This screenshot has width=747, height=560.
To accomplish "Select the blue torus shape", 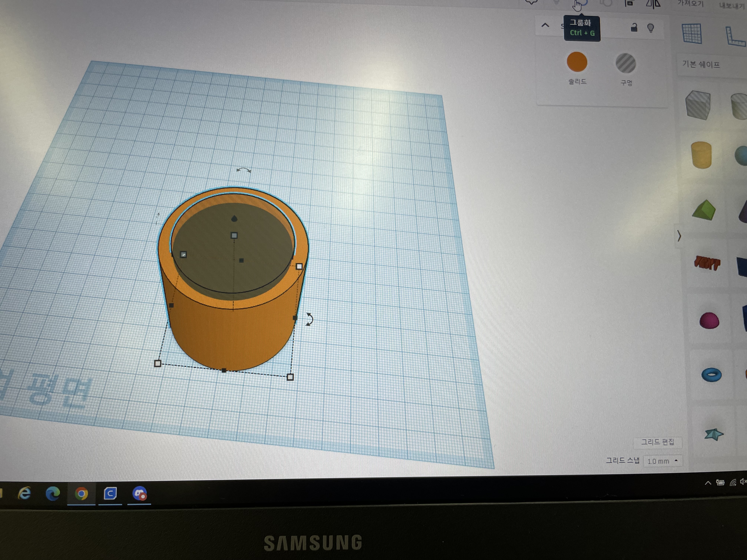I will [x=711, y=375].
